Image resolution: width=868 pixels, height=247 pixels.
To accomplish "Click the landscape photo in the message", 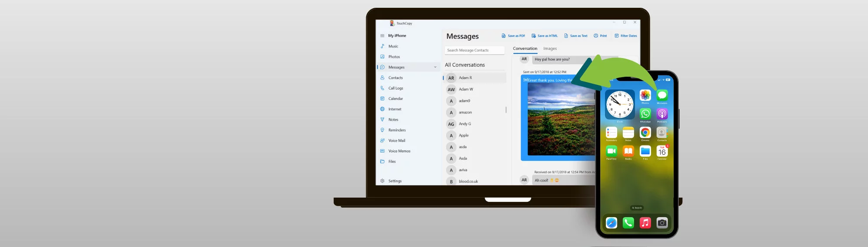I will pos(561,119).
